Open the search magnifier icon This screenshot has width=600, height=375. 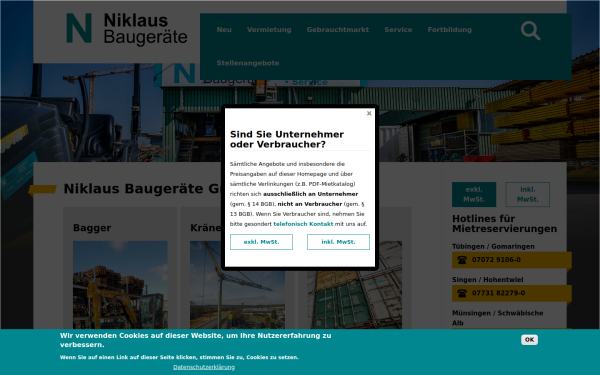point(530,31)
